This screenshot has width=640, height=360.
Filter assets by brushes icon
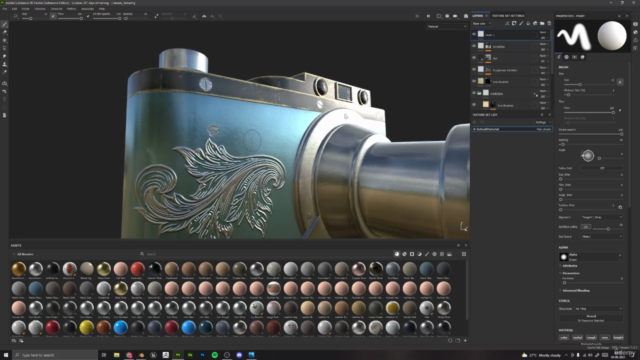tap(427, 254)
